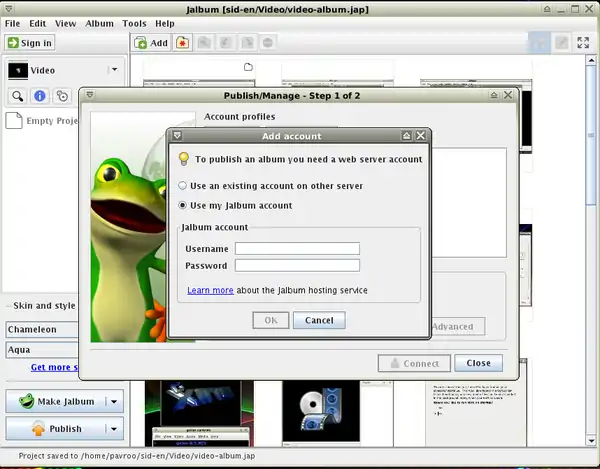Follow the Learn more link
The height and width of the screenshot is (469, 600).
pyautogui.click(x=210, y=290)
